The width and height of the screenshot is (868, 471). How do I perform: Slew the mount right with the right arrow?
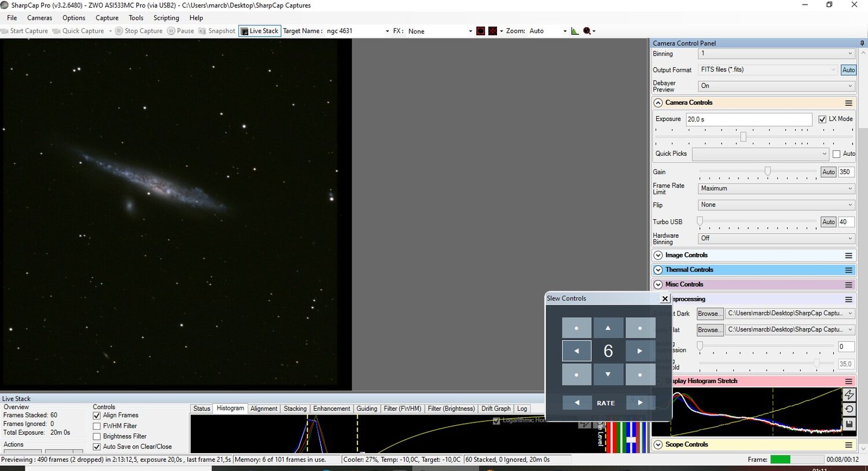click(x=639, y=351)
